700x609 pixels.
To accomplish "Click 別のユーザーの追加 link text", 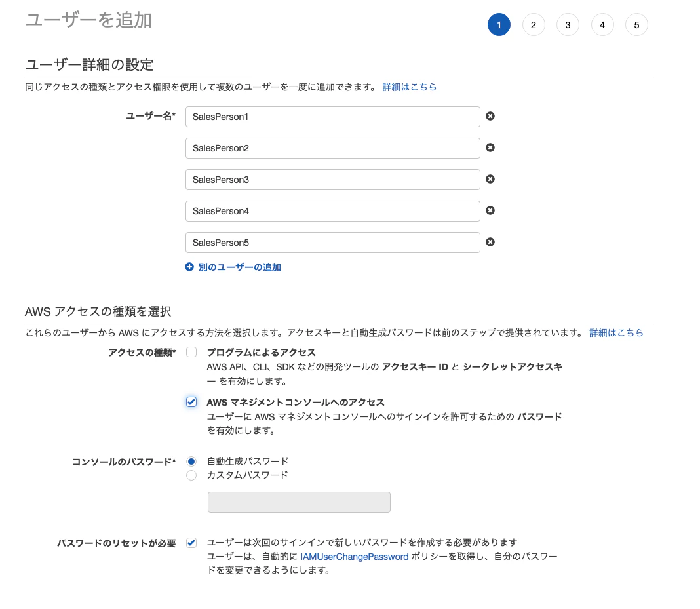I will (240, 267).
